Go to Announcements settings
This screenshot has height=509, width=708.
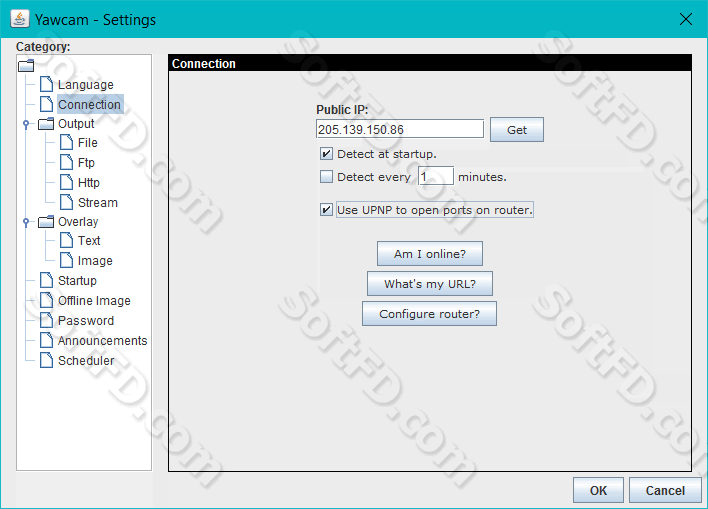102,341
